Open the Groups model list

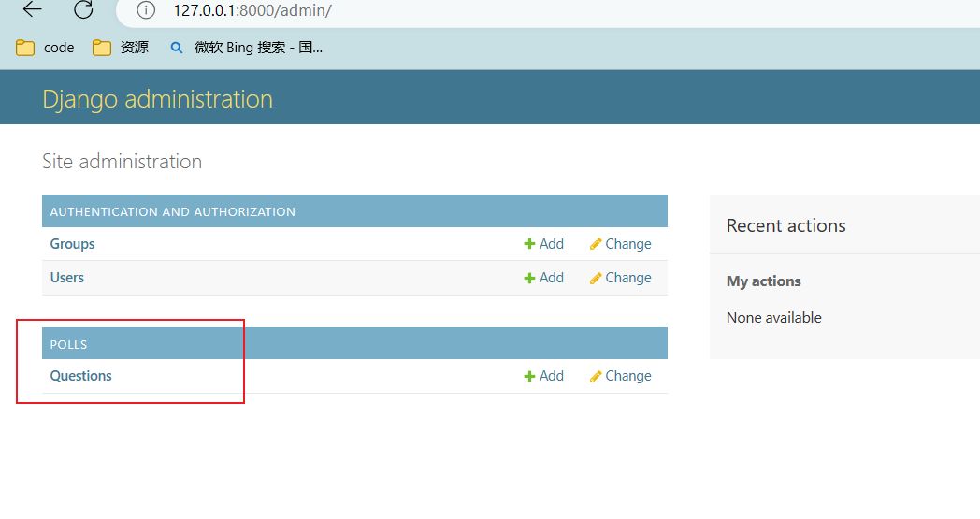click(x=72, y=244)
